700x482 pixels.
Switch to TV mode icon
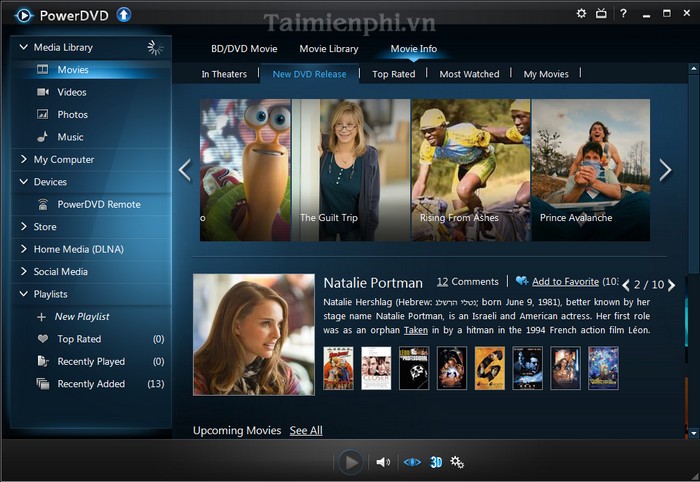pos(601,13)
